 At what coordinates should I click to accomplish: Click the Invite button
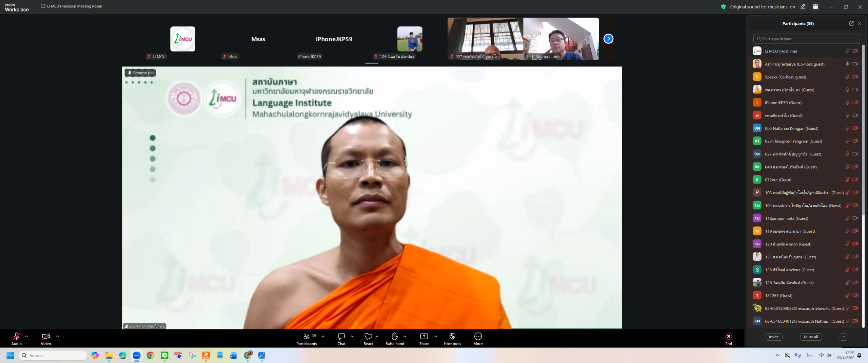(774, 337)
